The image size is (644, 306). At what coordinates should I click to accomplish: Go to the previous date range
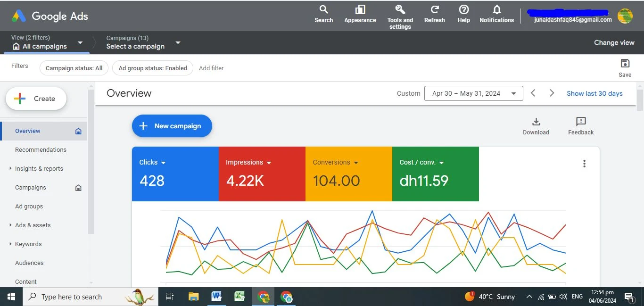click(x=533, y=93)
